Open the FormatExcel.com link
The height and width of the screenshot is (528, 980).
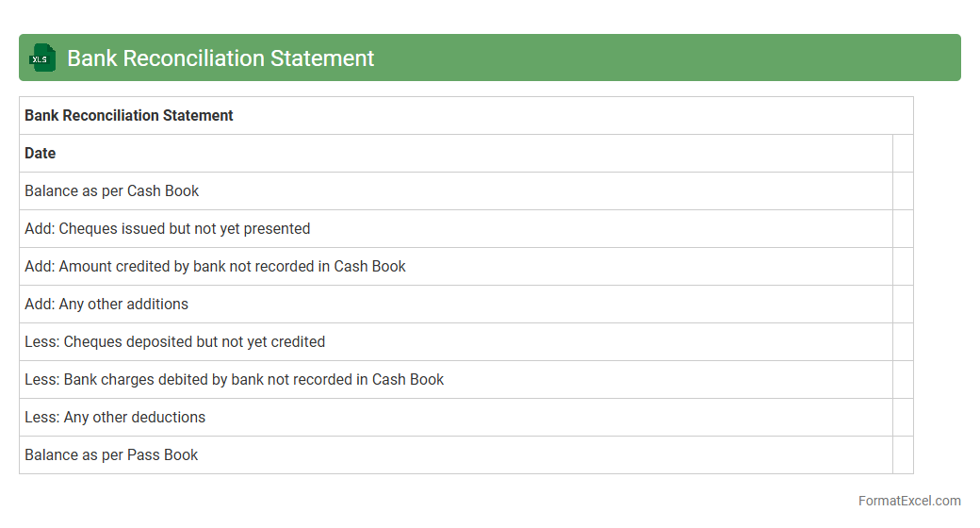(909, 501)
